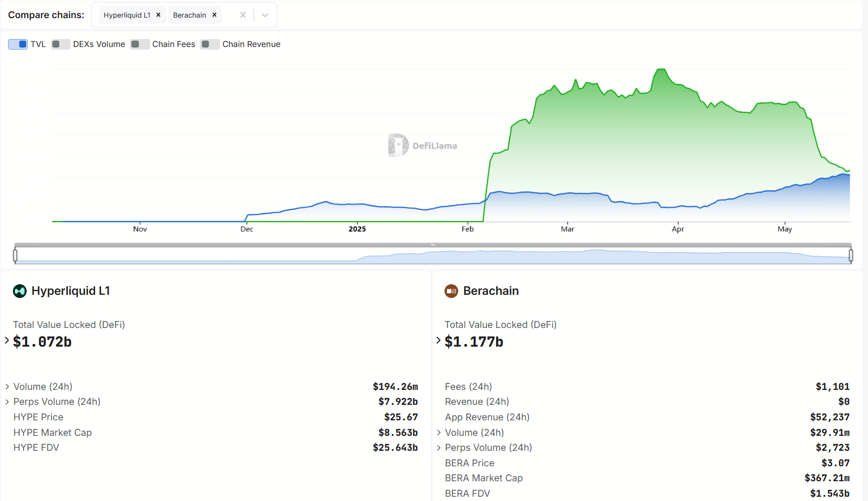Expand Hyperliquid Volume (24h) row
Viewport: 868px width, 501px height.
pos(7,387)
